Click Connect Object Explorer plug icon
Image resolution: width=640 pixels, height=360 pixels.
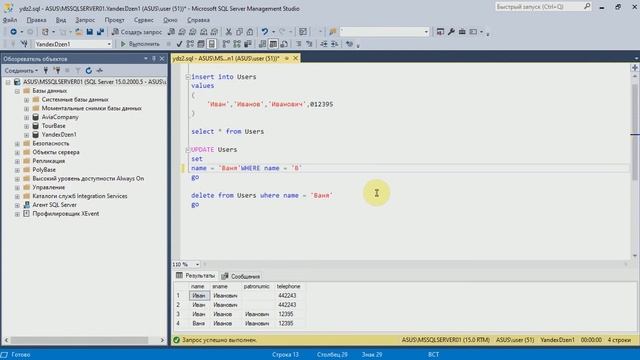[46, 71]
